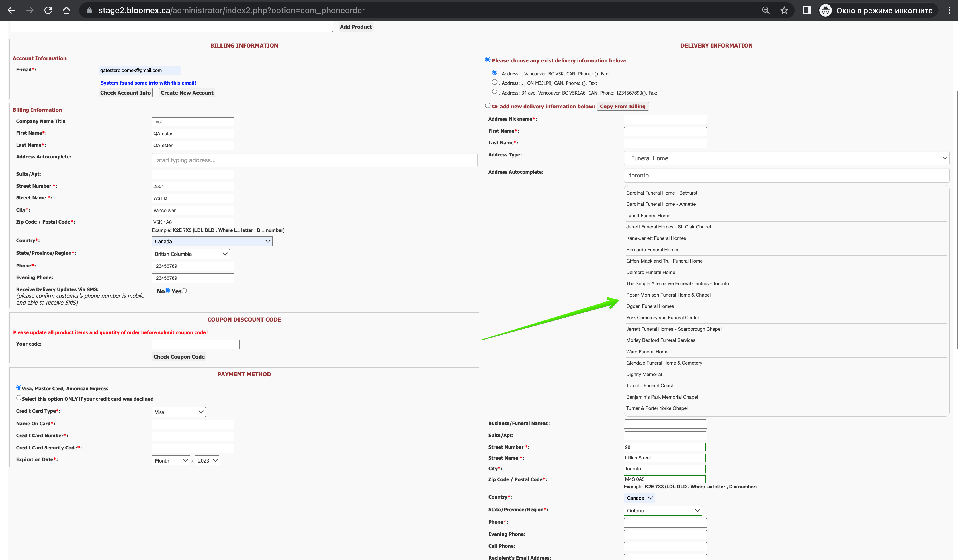Click delivery Phone field
This screenshot has height=560, width=958.
tap(665, 523)
